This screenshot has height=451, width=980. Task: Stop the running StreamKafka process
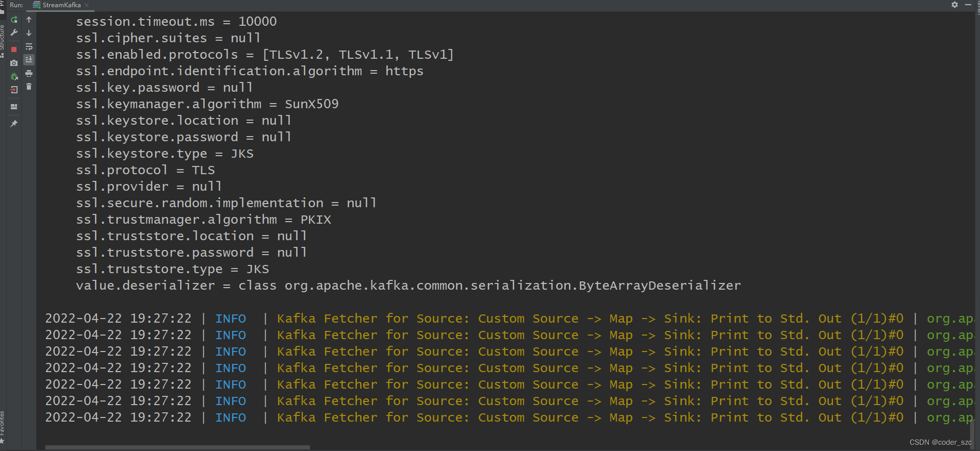tap(14, 49)
